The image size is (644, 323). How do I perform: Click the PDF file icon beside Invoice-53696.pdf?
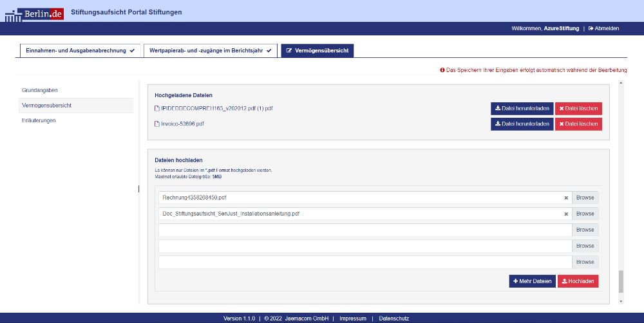tap(156, 124)
